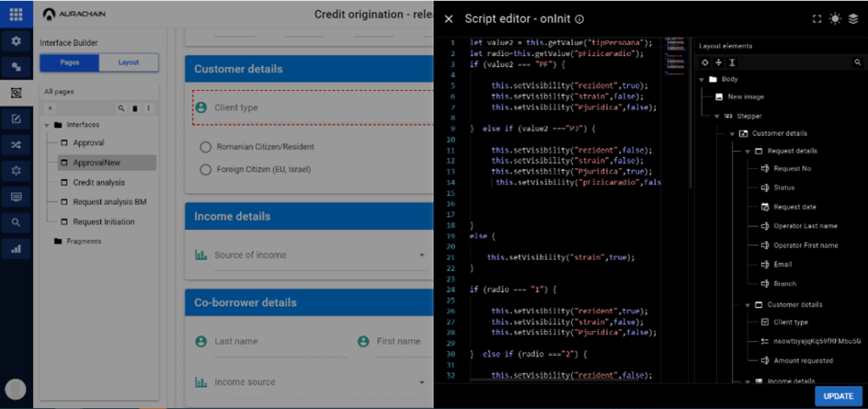Click the add page plus icon

49,108
